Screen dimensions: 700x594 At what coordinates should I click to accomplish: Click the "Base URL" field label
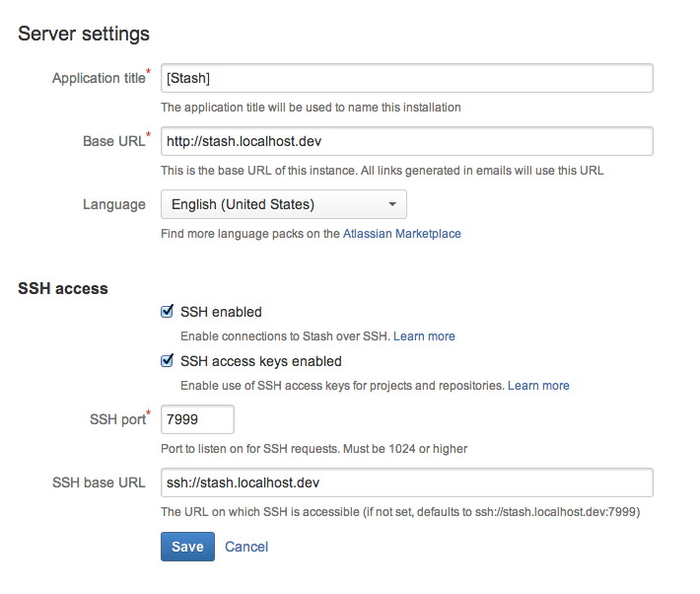113,141
